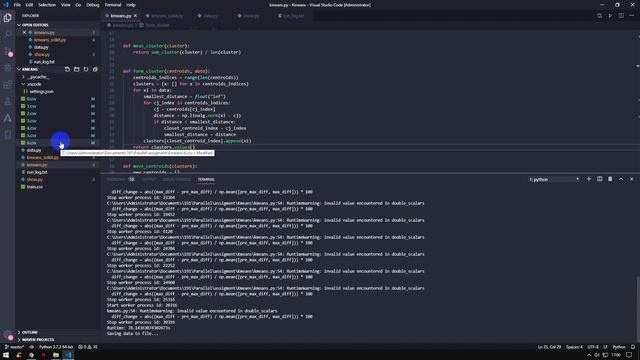Screen dimensions: 640x360
Task: Click New Folder icon in KMEANS header
Action: (76, 69)
